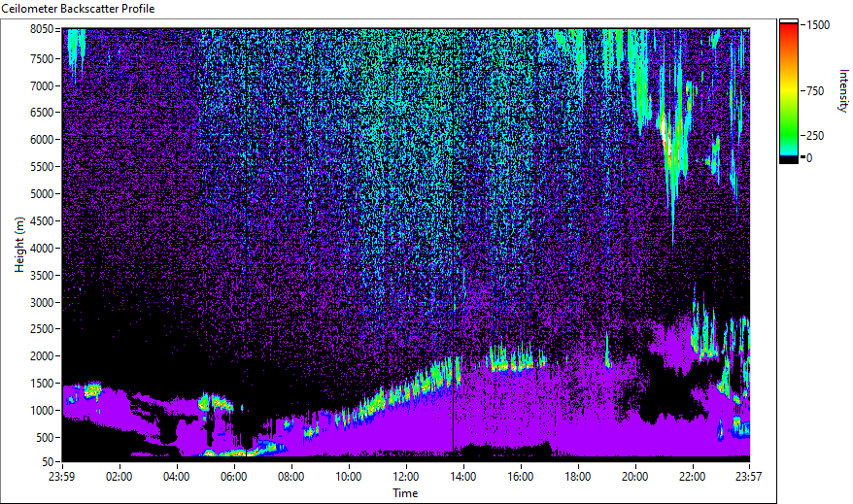The image size is (853, 504).
Task: Click the 20:00 time axis label
Action: pyautogui.click(x=634, y=477)
